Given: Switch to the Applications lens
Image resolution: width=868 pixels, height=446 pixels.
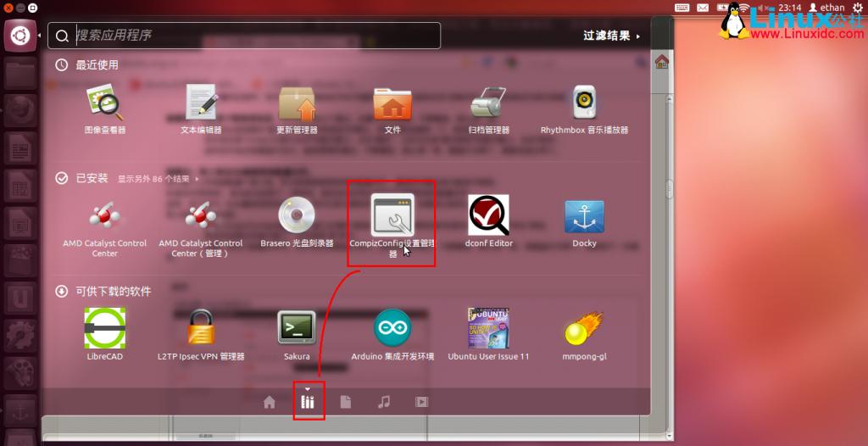Looking at the screenshot, I should [x=308, y=402].
